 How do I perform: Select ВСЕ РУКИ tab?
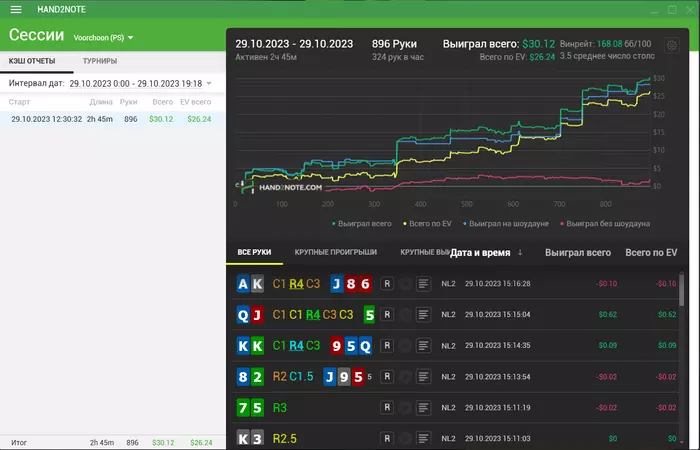tap(254, 252)
